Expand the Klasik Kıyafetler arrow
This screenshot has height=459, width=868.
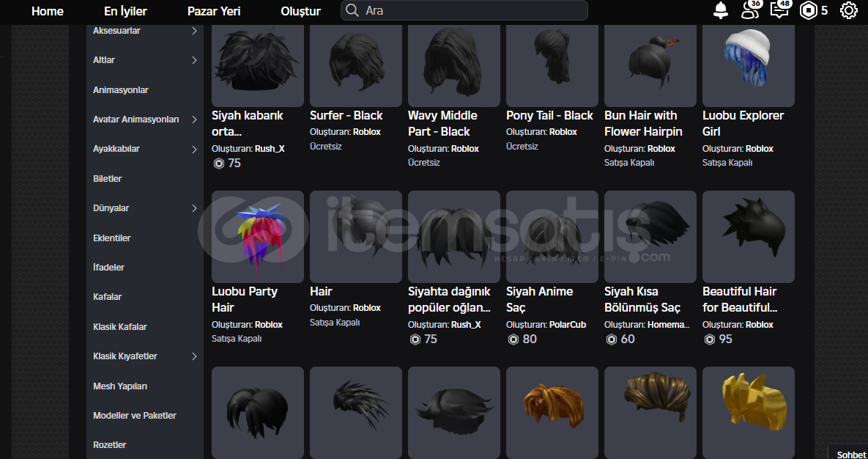(194, 356)
